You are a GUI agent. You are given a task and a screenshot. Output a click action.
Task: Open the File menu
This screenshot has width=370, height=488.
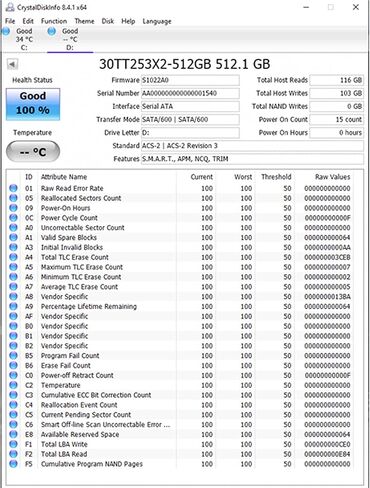(10, 21)
